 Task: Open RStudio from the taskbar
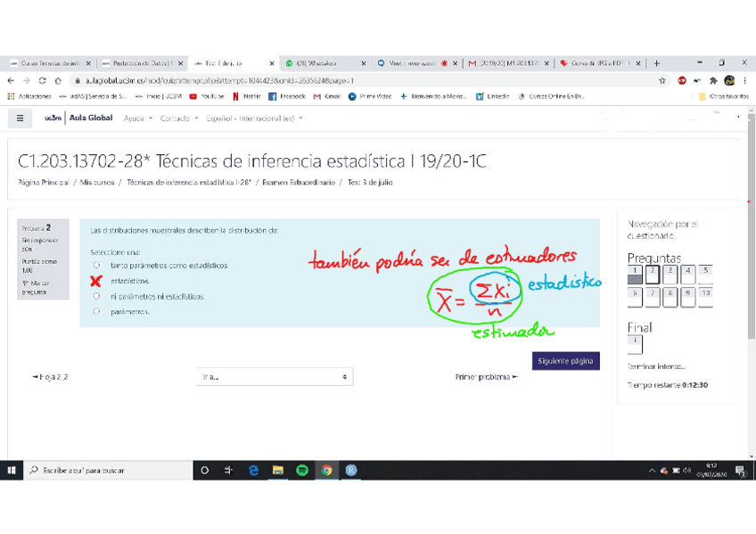pyautogui.click(x=351, y=471)
